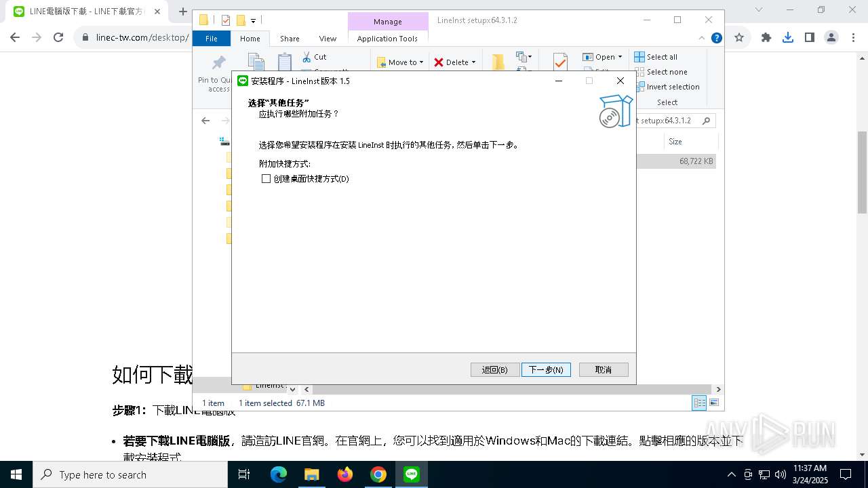
Task: Open File Explorer help icon
Action: point(716,39)
